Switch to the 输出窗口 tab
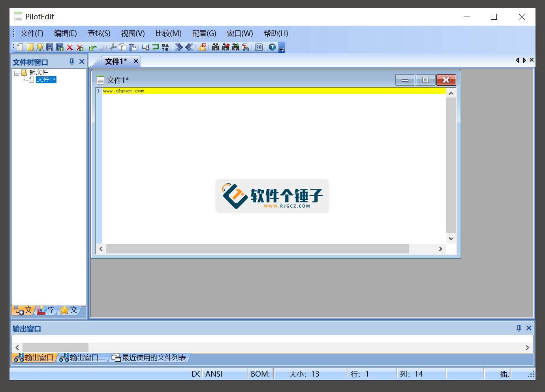 (x=34, y=358)
